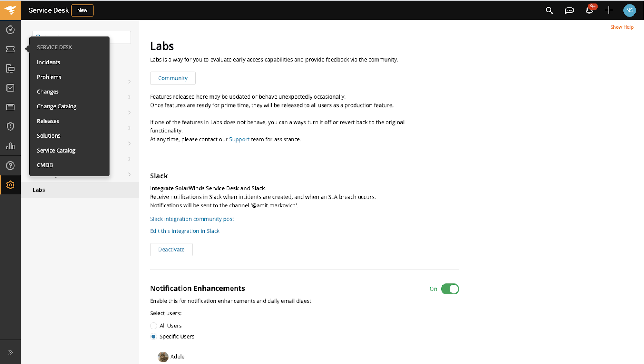Screen dimensions: 644x364
Task: Click the SERVICE DESK flyout header text
Action: (55, 47)
